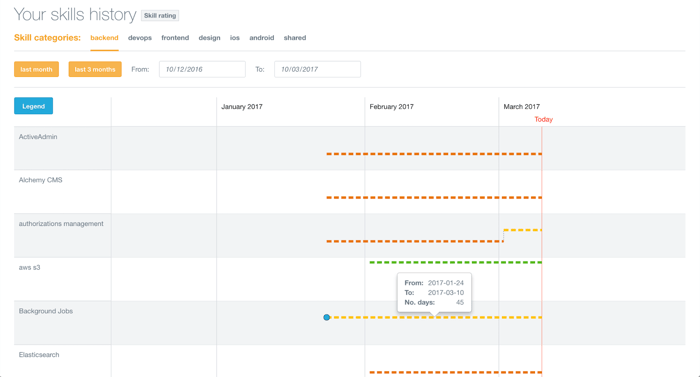This screenshot has width=700, height=377.
Task: Select the ios category tab
Action: (235, 38)
